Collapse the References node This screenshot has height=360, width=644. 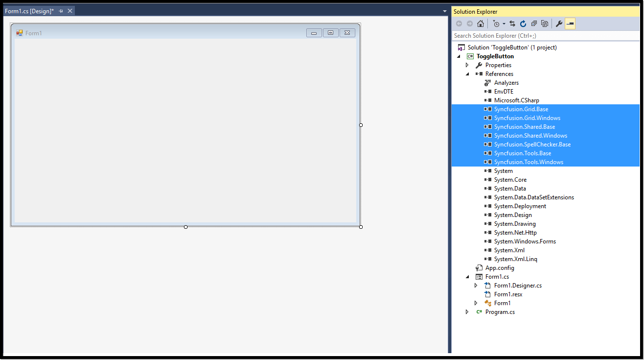[x=467, y=73]
